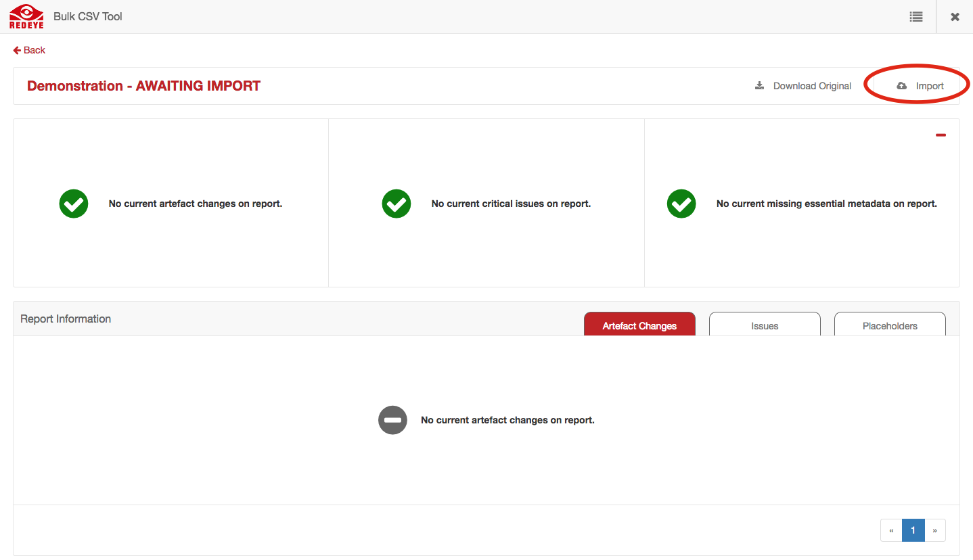Click the RedEye logo
The width and height of the screenshot is (973, 560).
(26, 17)
